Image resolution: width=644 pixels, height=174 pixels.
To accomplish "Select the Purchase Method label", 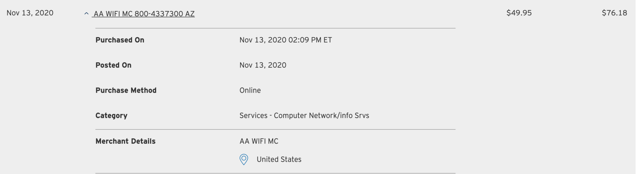I will pos(126,90).
